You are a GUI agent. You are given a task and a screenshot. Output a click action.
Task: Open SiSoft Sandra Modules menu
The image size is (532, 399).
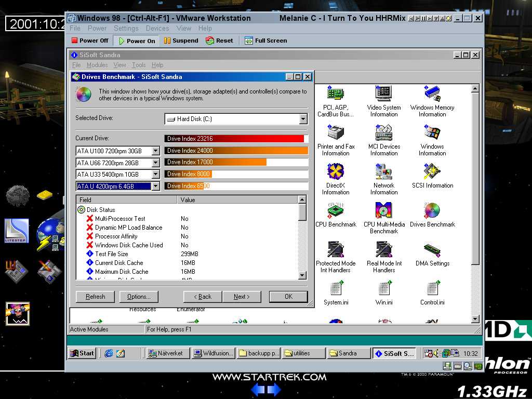tap(97, 65)
